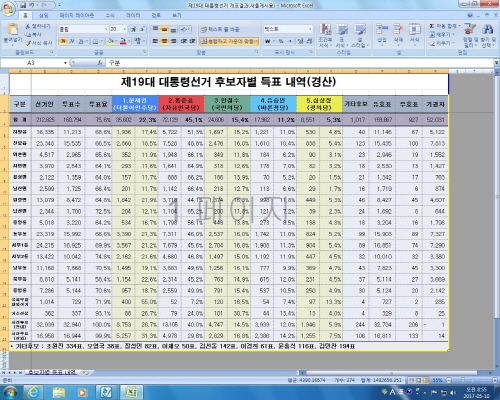
Task: Center cell text horizontally
Action: (164, 41)
